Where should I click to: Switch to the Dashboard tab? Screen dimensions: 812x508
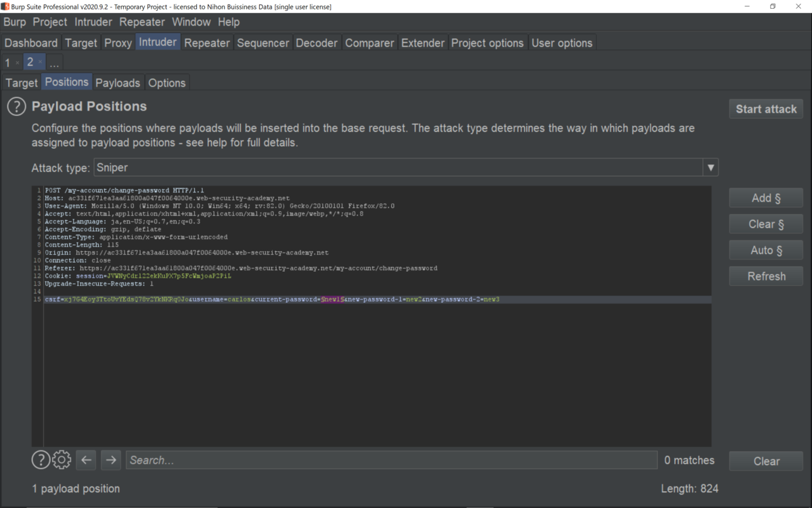31,43
